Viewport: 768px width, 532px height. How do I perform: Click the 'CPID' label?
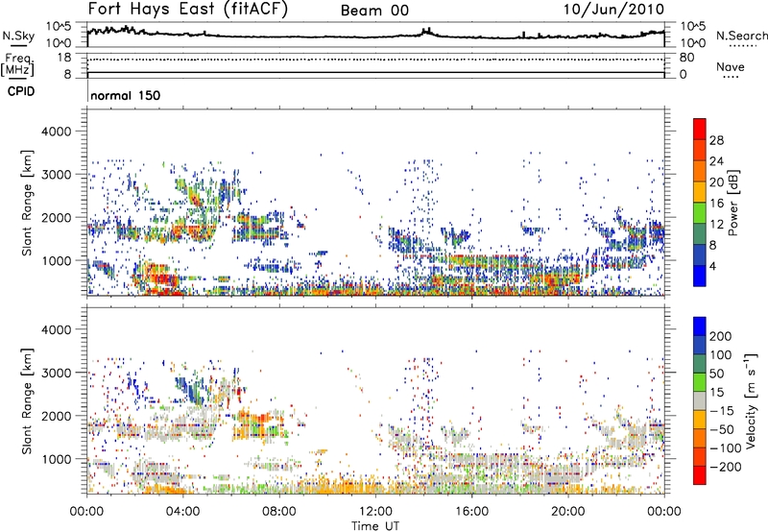21,91
